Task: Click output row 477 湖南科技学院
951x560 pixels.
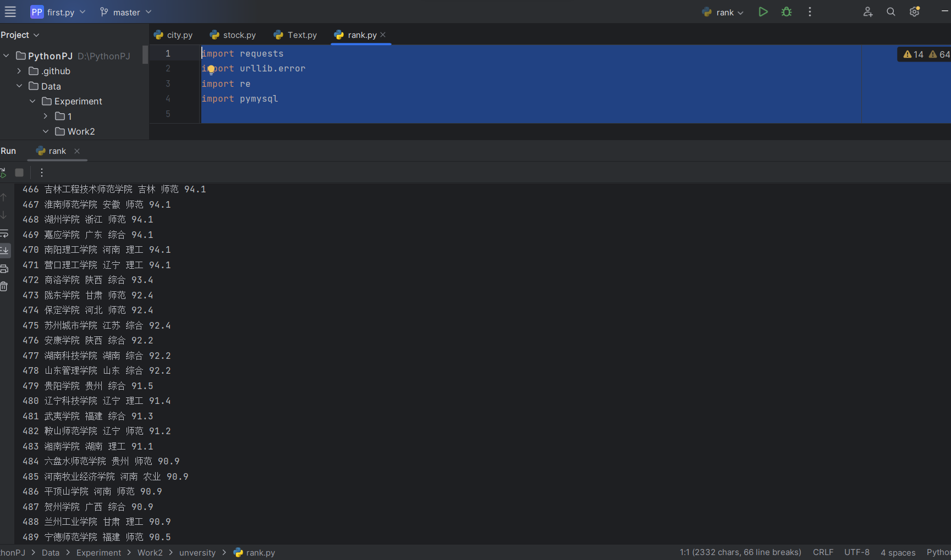Action: [x=97, y=356]
